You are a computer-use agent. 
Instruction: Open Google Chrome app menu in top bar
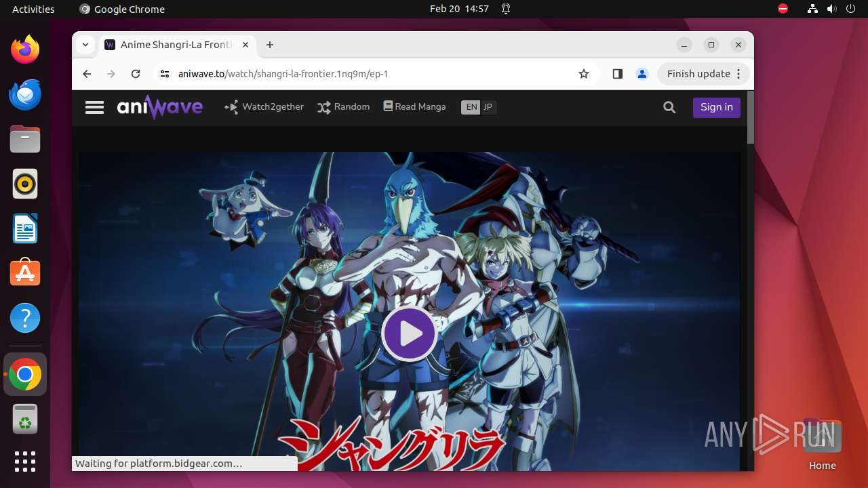(122, 9)
